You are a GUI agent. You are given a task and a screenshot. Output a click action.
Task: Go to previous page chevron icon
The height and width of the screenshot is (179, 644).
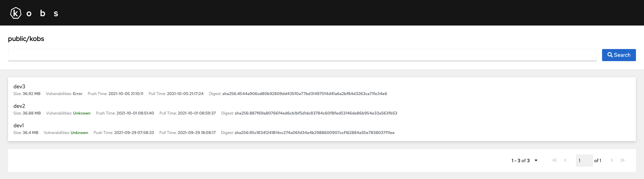point(565,160)
